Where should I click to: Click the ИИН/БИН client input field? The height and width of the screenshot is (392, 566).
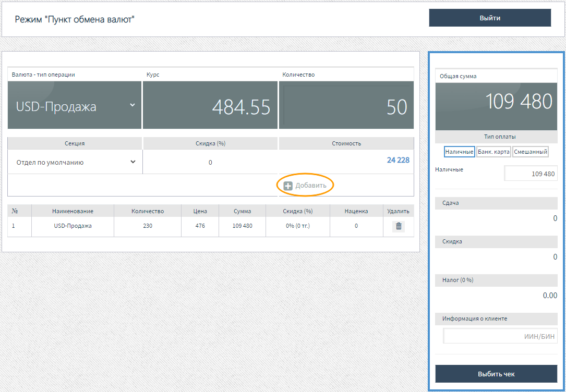[x=500, y=336]
